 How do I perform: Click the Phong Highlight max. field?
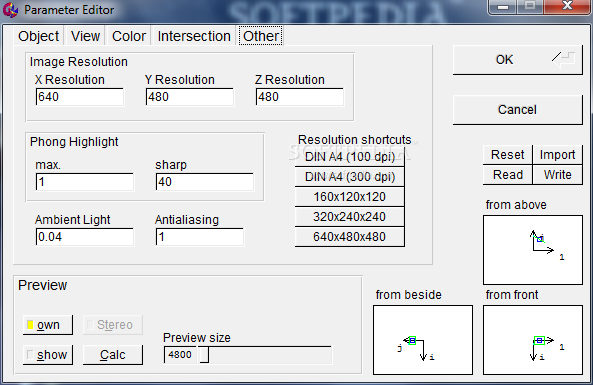tap(85, 182)
